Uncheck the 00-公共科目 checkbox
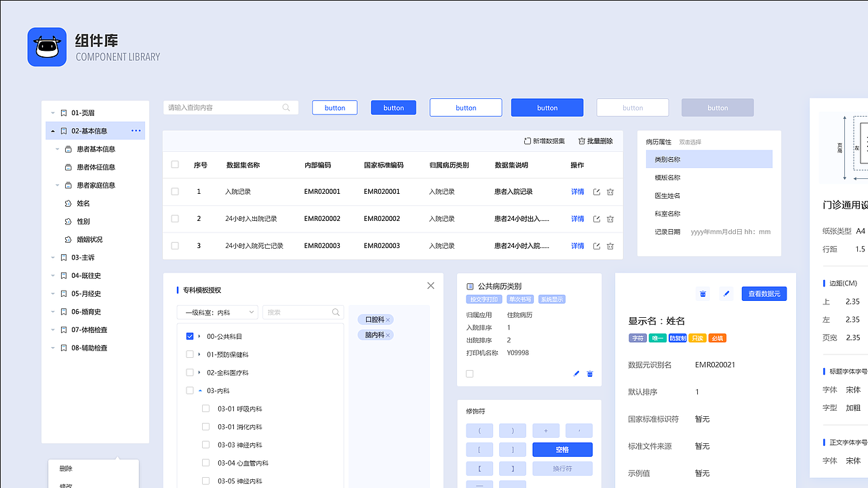This screenshot has width=868, height=488. pyautogui.click(x=190, y=336)
